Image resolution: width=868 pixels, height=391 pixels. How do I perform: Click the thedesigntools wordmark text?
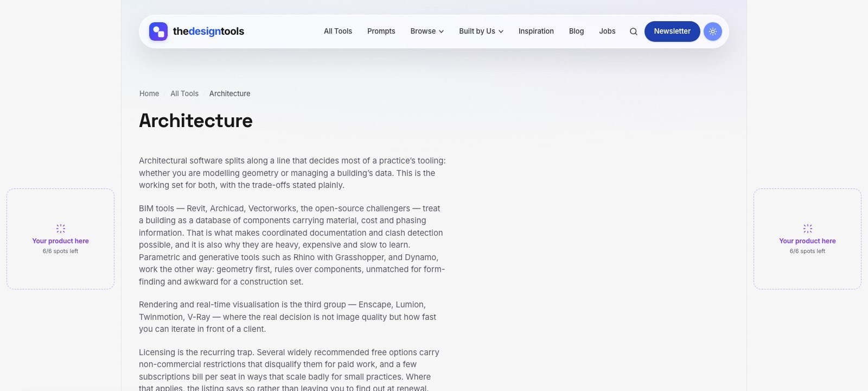coord(208,31)
